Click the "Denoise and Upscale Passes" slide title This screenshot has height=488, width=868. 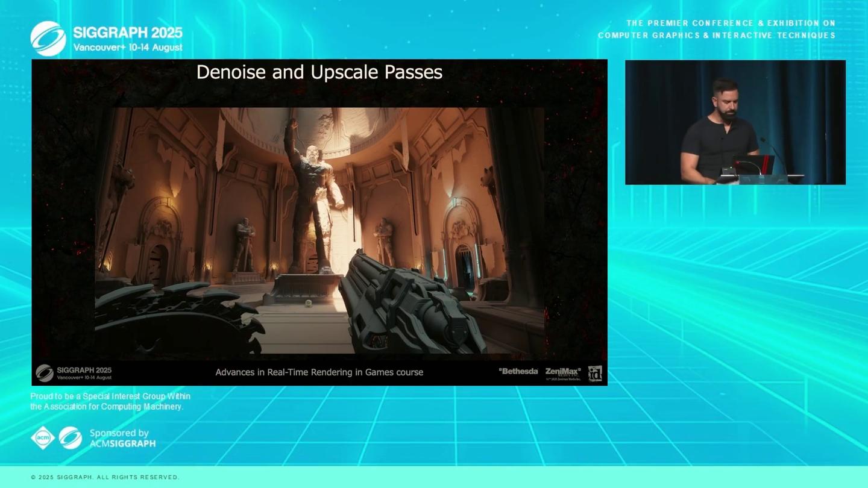[x=319, y=72]
